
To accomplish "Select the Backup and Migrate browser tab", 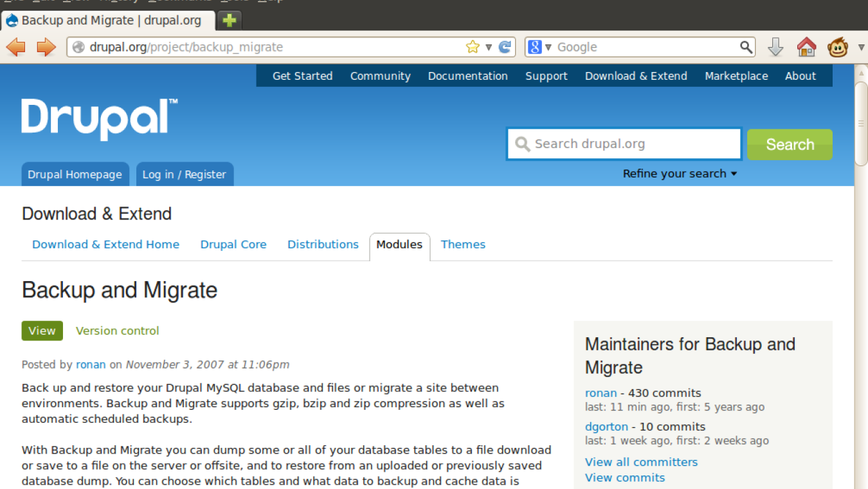I will [108, 21].
